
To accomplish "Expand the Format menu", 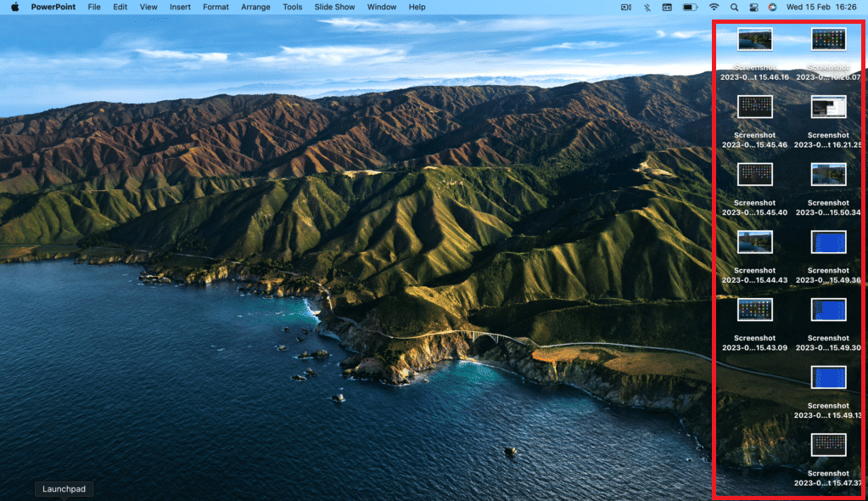I will (x=216, y=7).
